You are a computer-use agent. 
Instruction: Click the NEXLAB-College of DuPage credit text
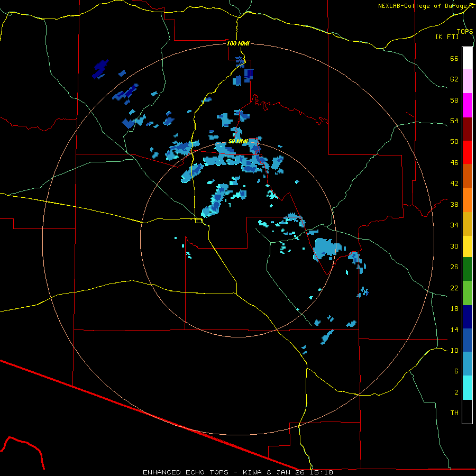click(x=425, y=6)
